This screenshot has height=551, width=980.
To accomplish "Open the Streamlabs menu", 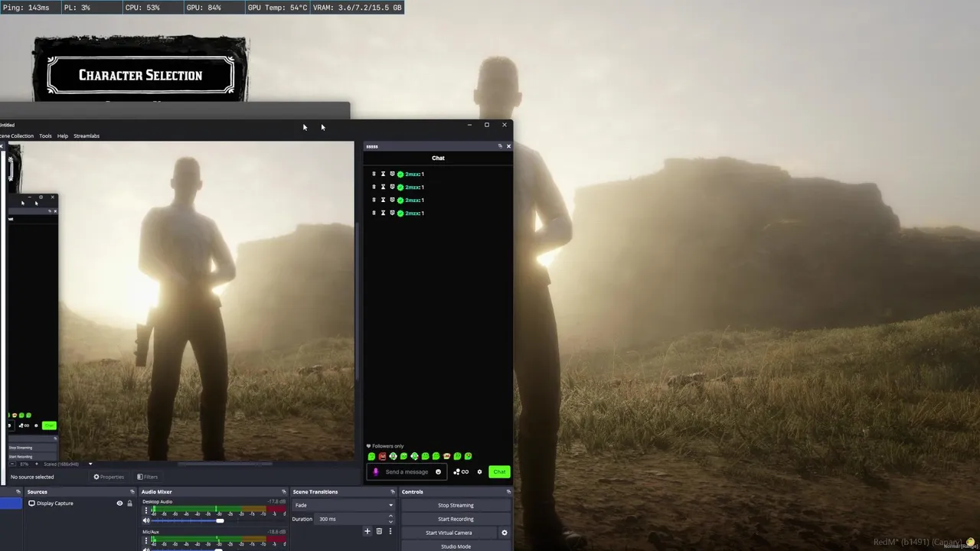I will 87,136.
